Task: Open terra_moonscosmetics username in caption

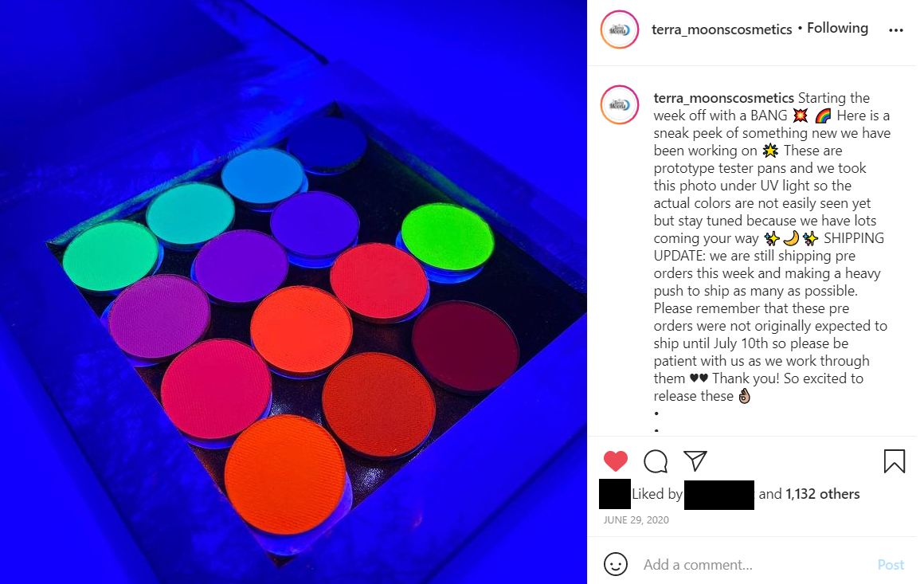Action: click(x=723, y=98)
